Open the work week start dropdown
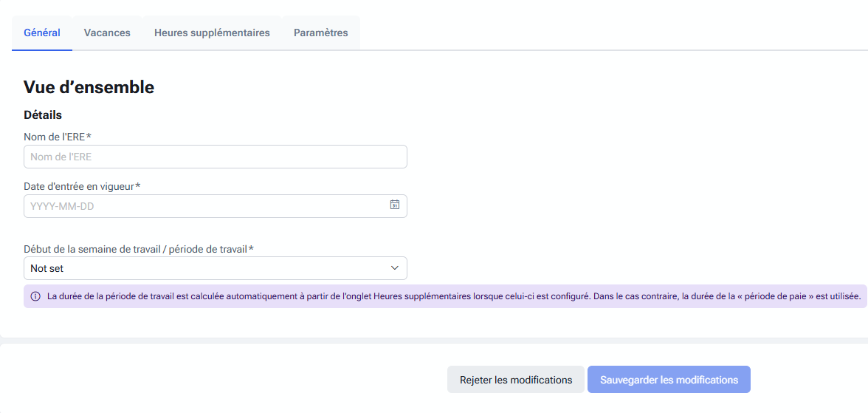The image size is (868, 413). pyautogui.click(x=215, y=268)
